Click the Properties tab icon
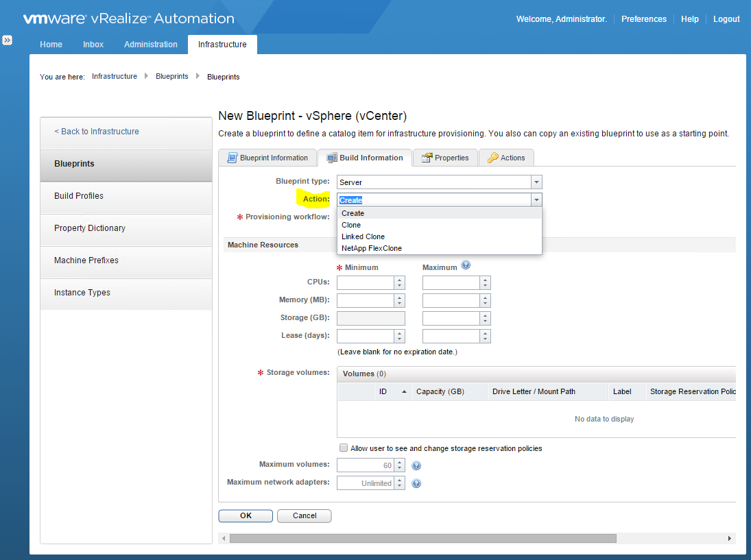Image resolution: width=751 pixels, height=560 pixels. 427,158
